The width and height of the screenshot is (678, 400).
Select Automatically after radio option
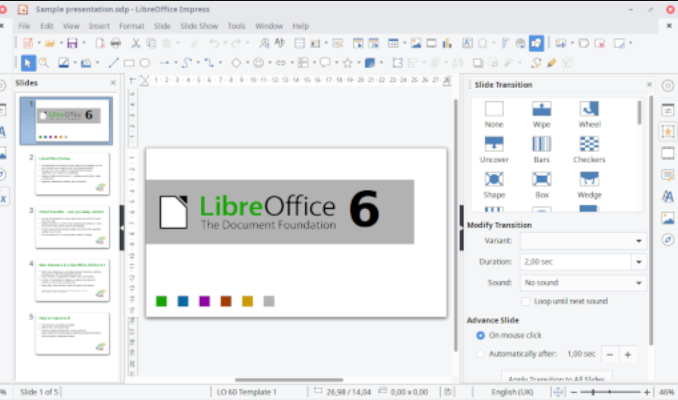point(481,354)
